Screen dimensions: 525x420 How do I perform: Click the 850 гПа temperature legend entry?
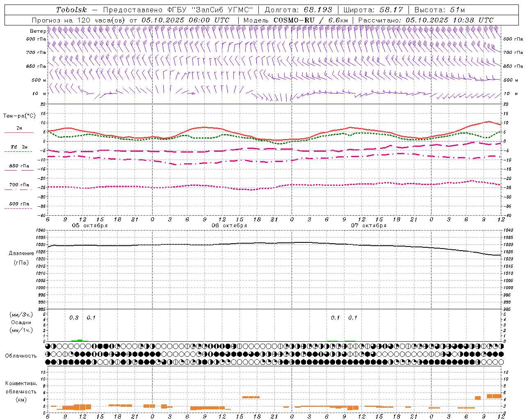click(x=19, y=167)
